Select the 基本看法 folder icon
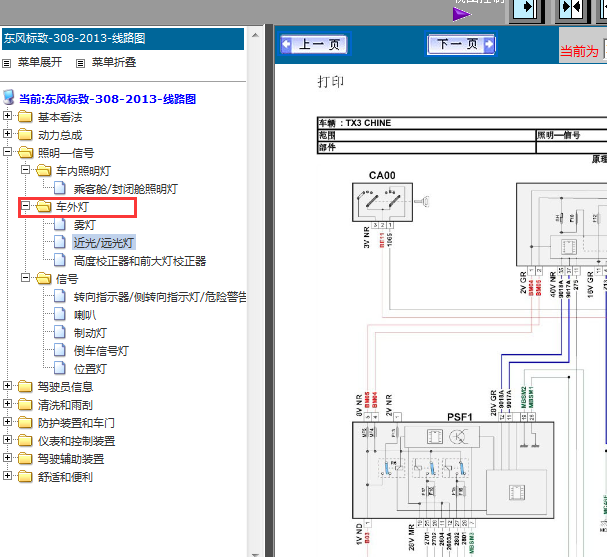Image resolution: width=607 pixels, height=557 pixels. 25,116
